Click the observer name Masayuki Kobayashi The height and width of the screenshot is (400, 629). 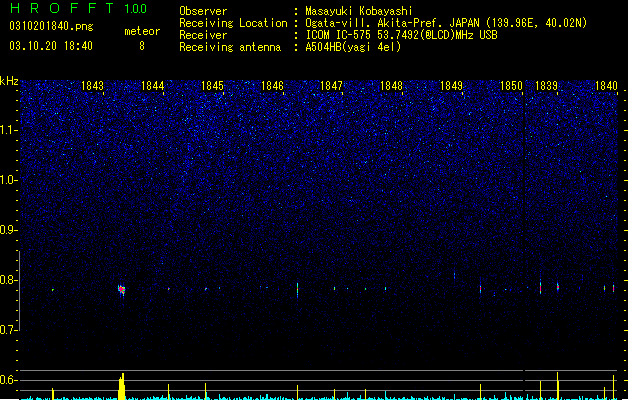click(x=359, y=11)
